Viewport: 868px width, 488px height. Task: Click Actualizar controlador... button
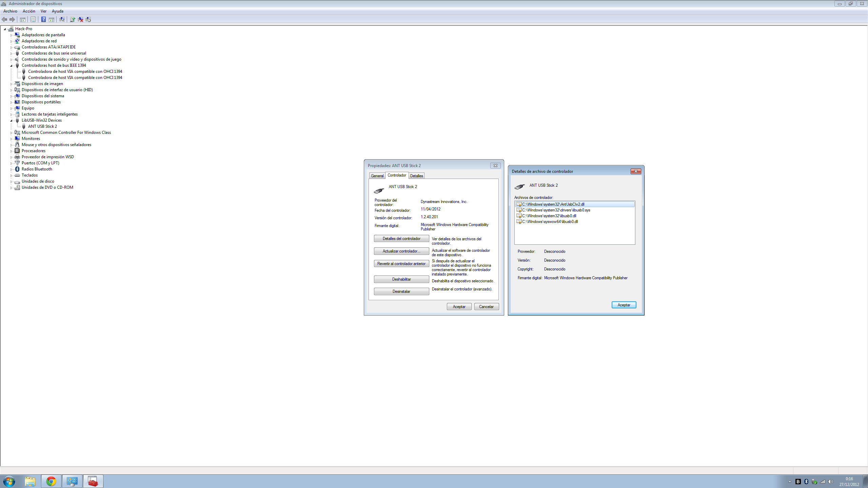[401, 251]
